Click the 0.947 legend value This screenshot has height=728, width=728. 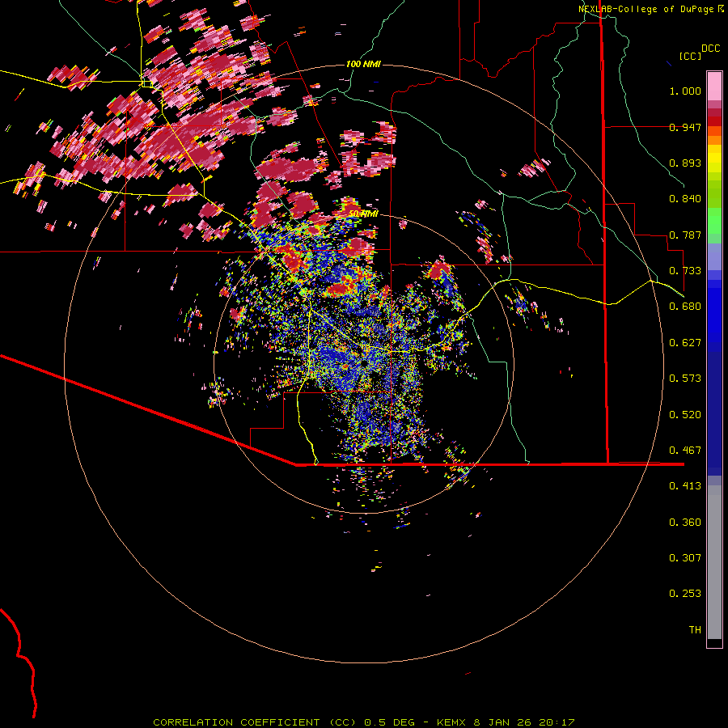(685, 127)
